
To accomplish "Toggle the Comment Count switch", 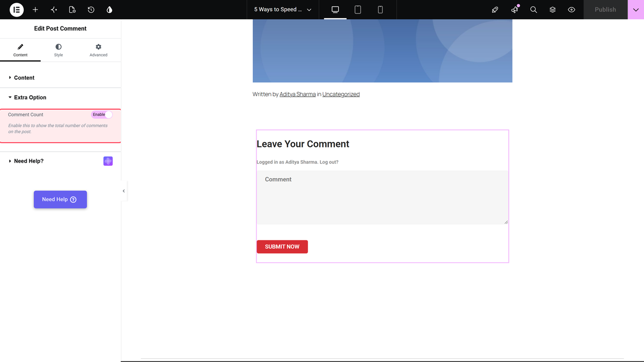I will tap(102, 114).
